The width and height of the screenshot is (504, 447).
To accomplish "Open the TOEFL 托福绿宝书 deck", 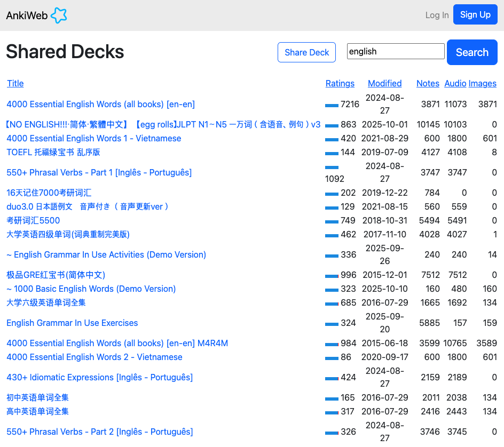I will click(x=53, y=152).
